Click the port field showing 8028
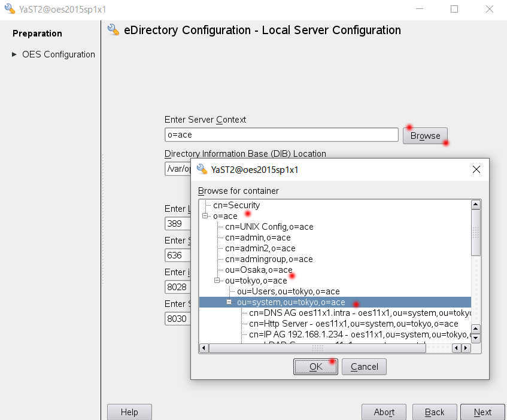Image resolution: width=507 pixels, height=420 pixels. 178,287
